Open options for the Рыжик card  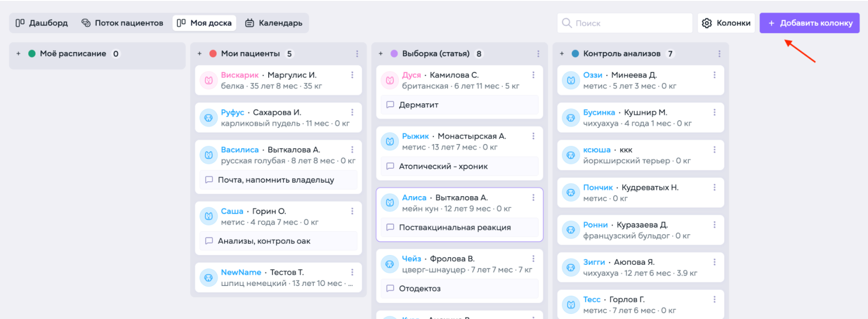coord(534,136)
